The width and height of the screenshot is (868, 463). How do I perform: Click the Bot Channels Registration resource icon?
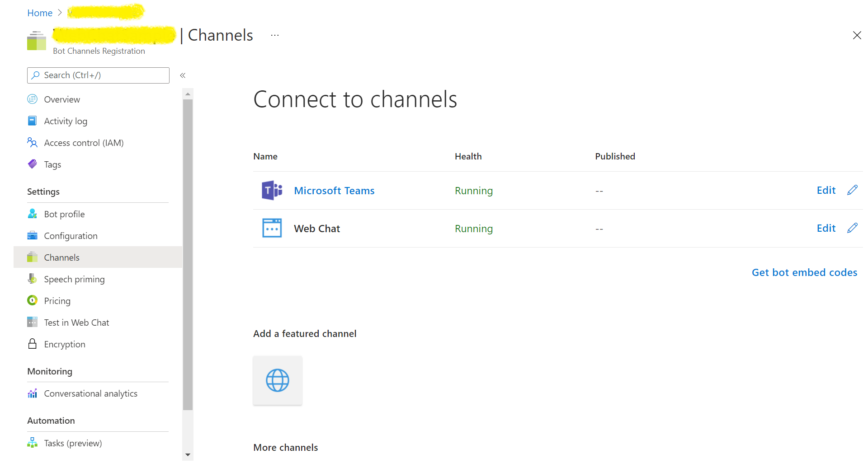click(x=37, y=41)
